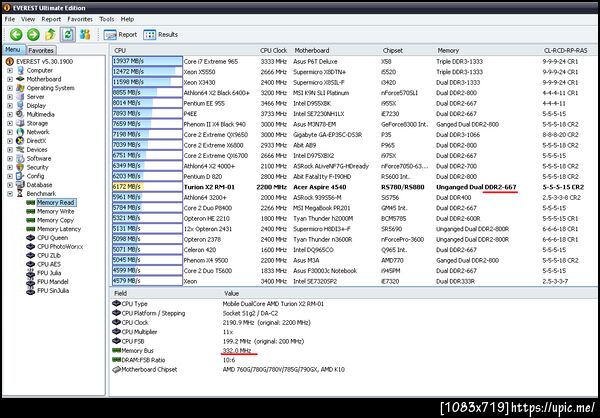Screen dimensions: 600x418
Task: Select the FPU Julia benchmark
Action: point(49,273)
